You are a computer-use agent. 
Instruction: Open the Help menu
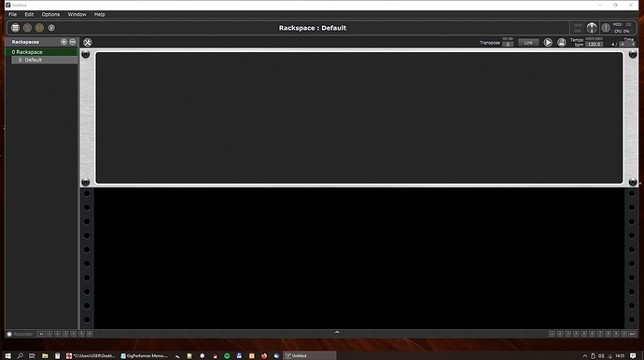[x=99, y=14]
